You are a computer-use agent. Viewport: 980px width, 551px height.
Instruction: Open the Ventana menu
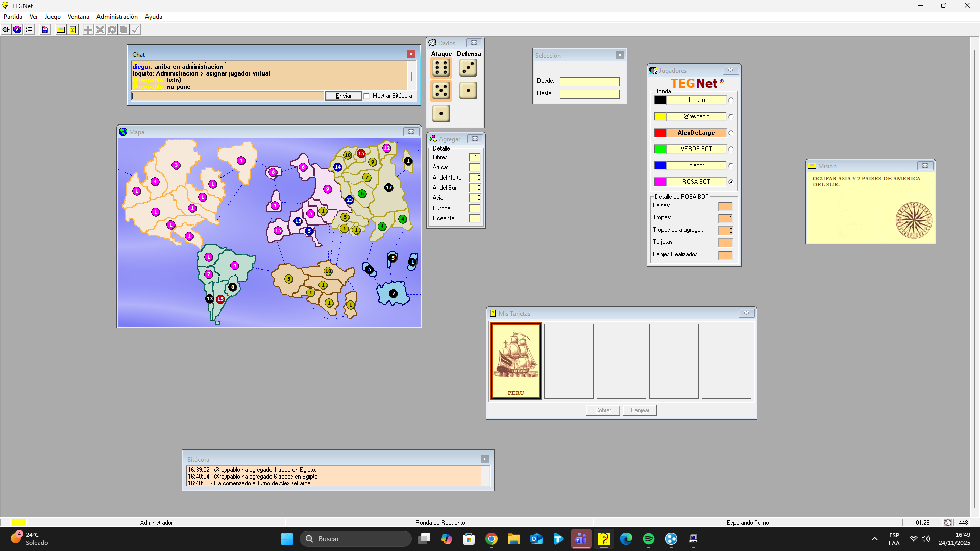[78, 17]
